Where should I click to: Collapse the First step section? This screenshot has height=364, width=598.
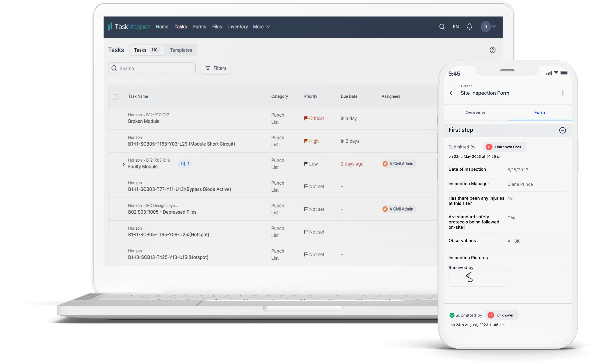coord(562,130)
